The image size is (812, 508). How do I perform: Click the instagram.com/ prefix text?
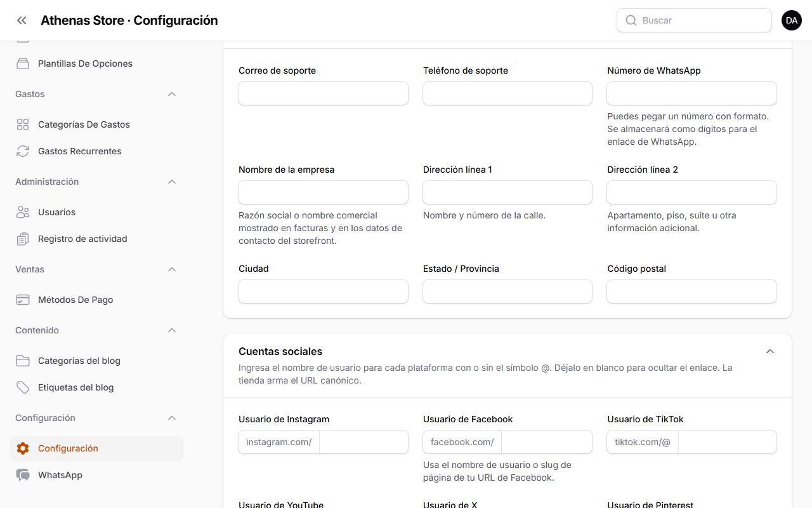pyautogui.click(x=279, y=442)
